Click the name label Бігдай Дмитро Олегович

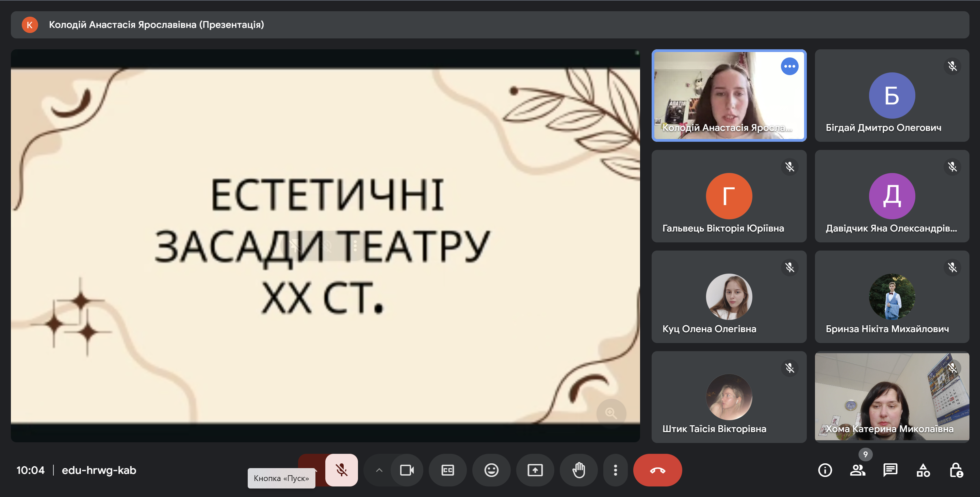pos(883,128)
